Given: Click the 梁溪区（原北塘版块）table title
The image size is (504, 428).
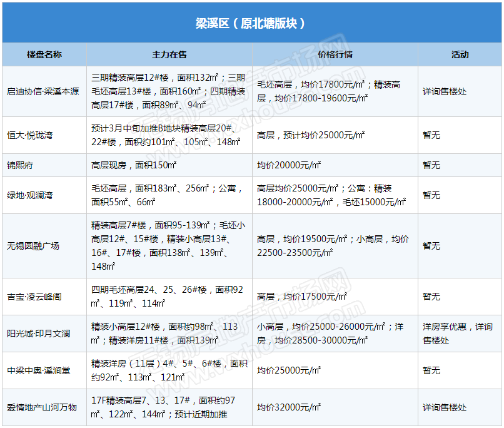Looking at the screenshot, I should [251, 24].
